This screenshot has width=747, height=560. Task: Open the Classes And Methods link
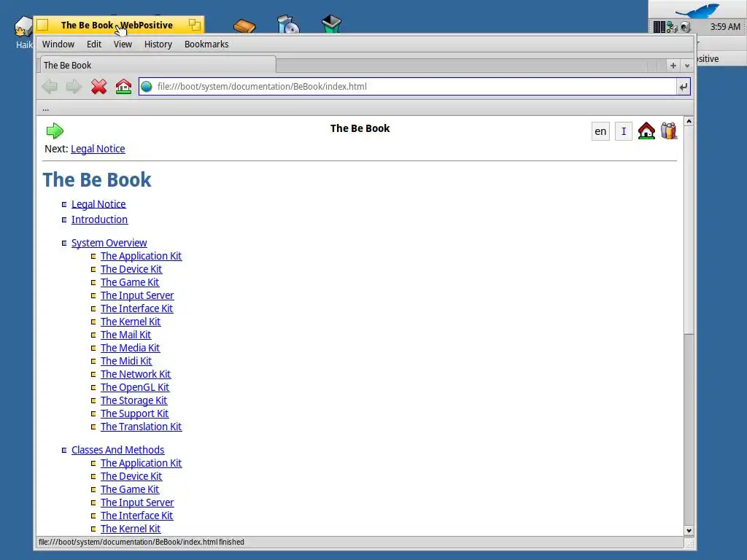[x=117, y=450]
